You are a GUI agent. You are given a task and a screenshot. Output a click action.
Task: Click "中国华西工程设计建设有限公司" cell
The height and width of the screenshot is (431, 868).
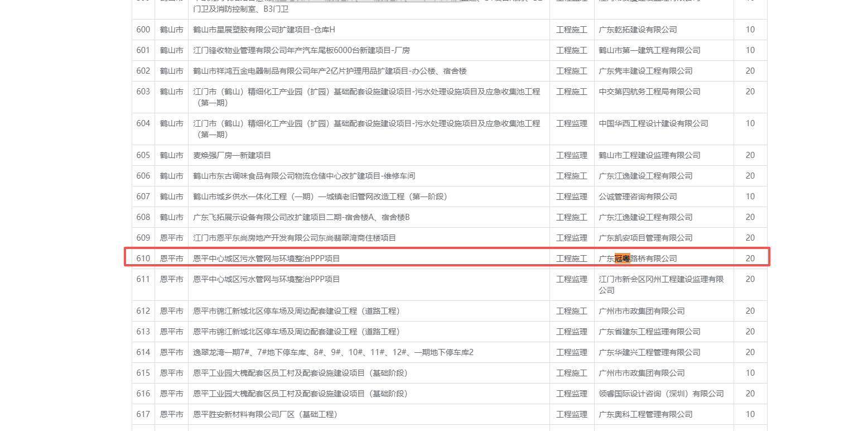653,123
